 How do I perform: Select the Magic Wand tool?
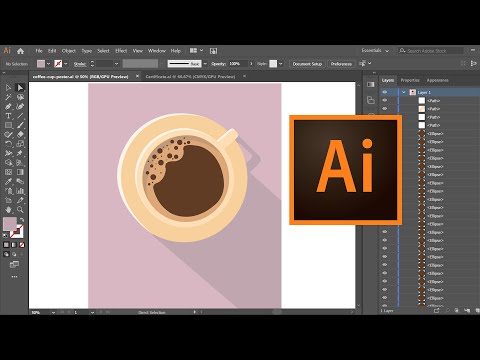[x=8, y=97]
